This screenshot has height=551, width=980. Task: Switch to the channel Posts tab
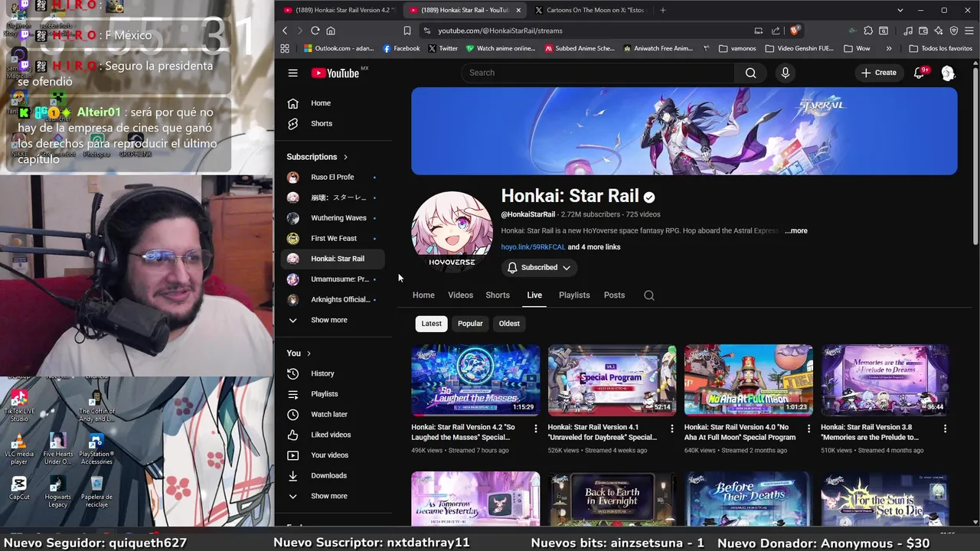[x=614, y=295]
